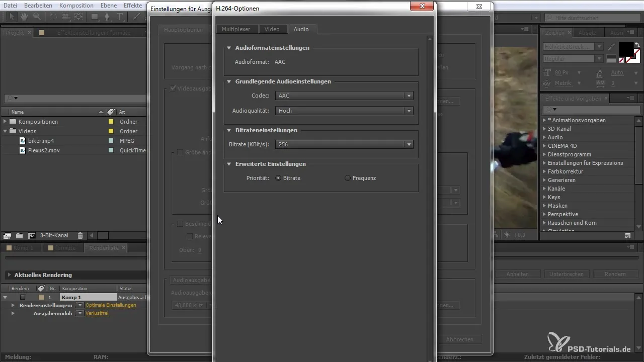Image resolution: width=644 pixels, height=362 pixels.
Task: Select the Selection arrow tool in toolbar
Action: [x=12, y=17]
